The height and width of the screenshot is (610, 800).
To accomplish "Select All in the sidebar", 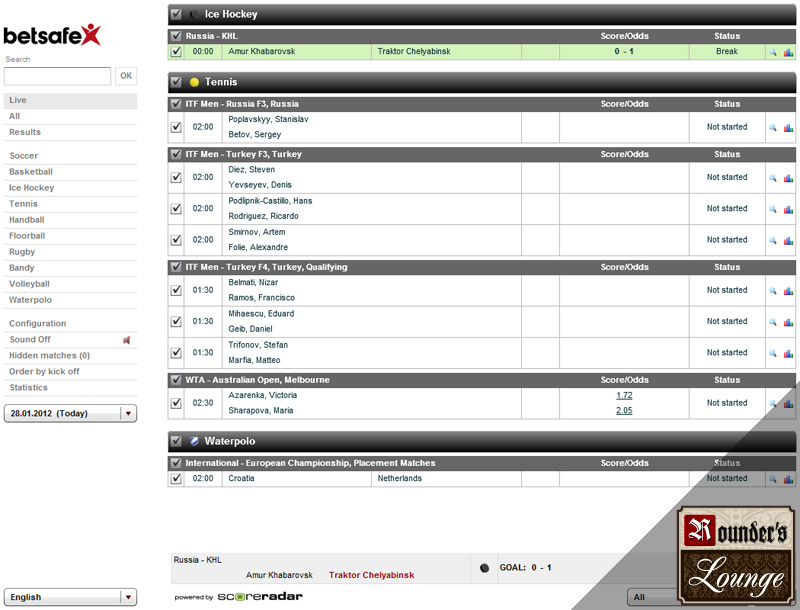I will point(70,116).
